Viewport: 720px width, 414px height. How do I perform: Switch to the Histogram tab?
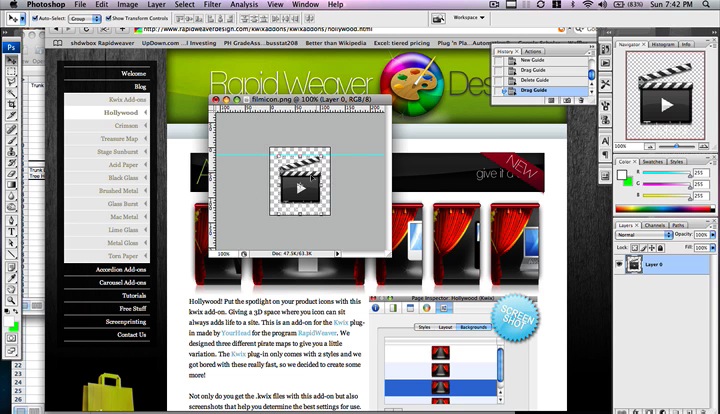click(x=663, y=45)
